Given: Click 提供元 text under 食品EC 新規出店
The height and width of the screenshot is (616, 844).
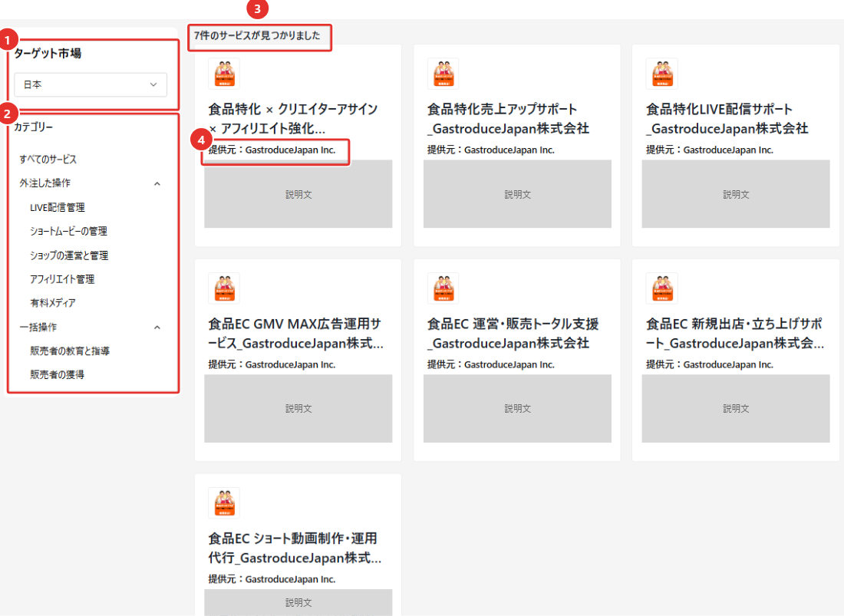Looking at the screenshot, I should click(710, 364).
